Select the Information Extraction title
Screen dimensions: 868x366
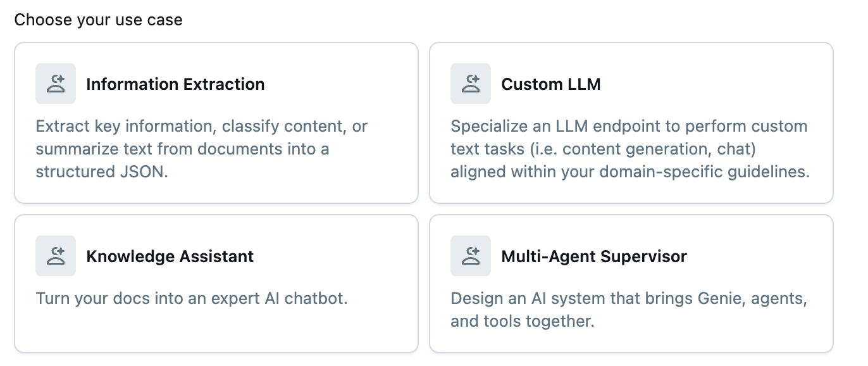pyautogui.click(x=175, y=84)
